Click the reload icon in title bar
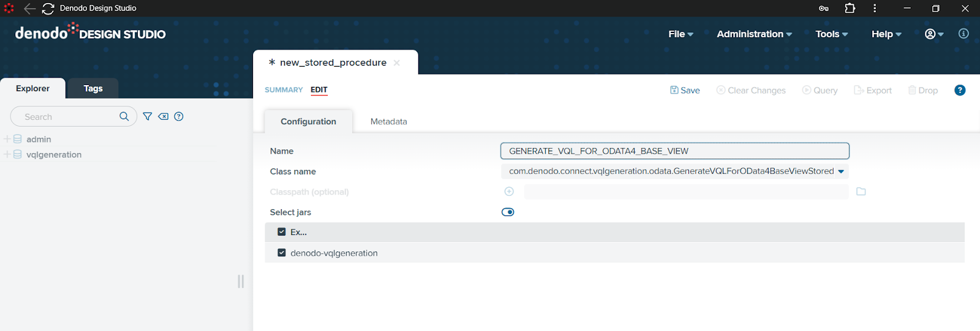The height and width of the screenshot is (331, 980). [48, 9]
